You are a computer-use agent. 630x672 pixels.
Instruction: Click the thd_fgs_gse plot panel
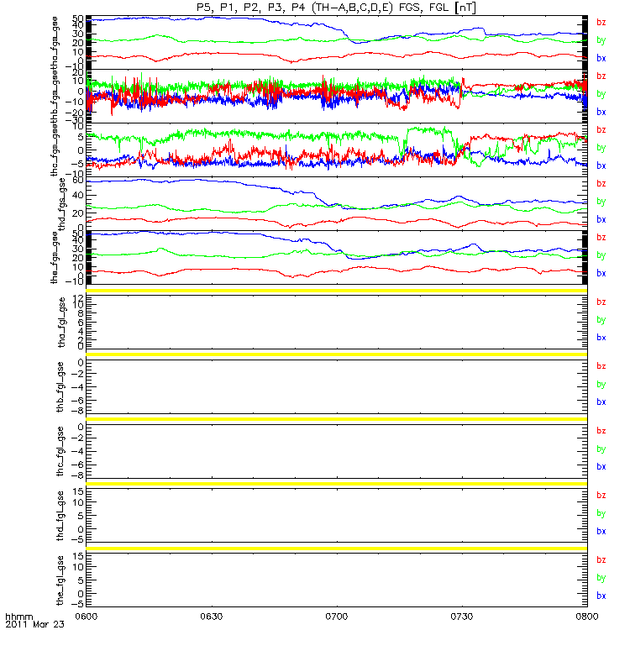tap(337, 203)
